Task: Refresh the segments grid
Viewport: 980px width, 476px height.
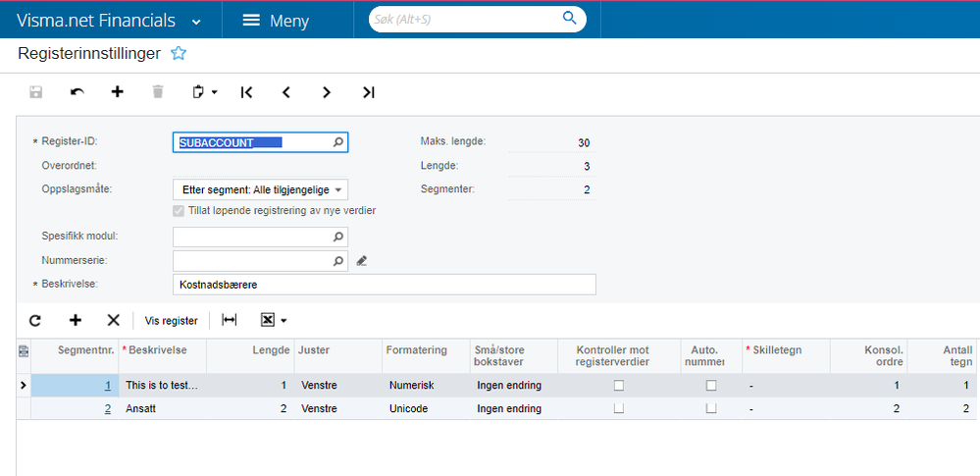Action: 35,320
